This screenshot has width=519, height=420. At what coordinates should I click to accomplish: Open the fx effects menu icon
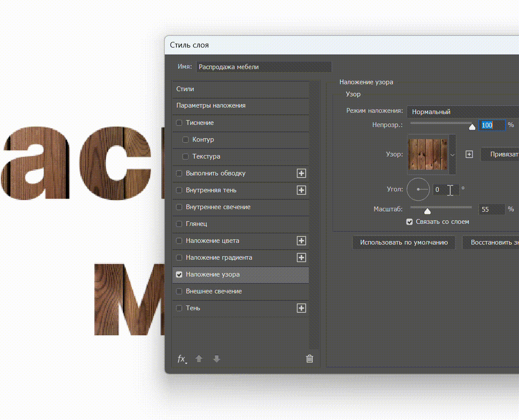click(x=182, y=359)
